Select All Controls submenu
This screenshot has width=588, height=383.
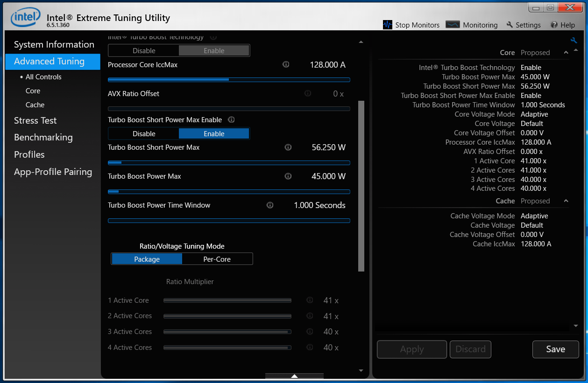pos(43,77)
